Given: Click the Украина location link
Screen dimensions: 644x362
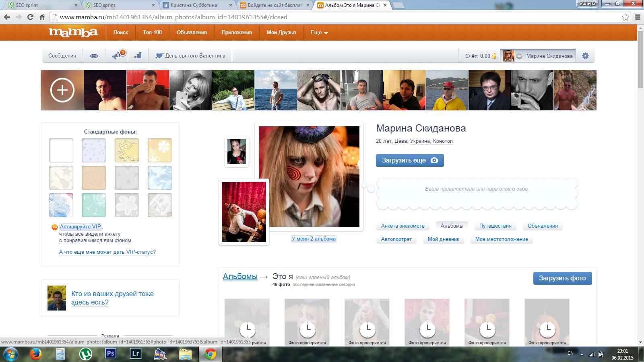Looking at the screenshot, I should [420, 141].
